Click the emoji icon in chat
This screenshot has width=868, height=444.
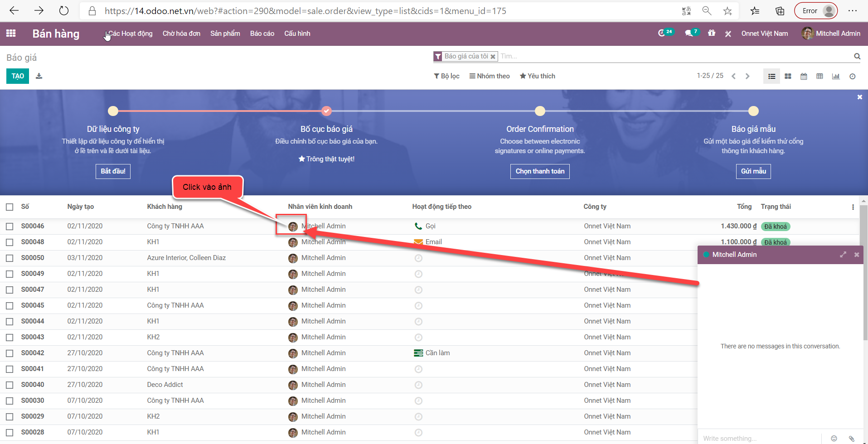click(x=834, y=438)
